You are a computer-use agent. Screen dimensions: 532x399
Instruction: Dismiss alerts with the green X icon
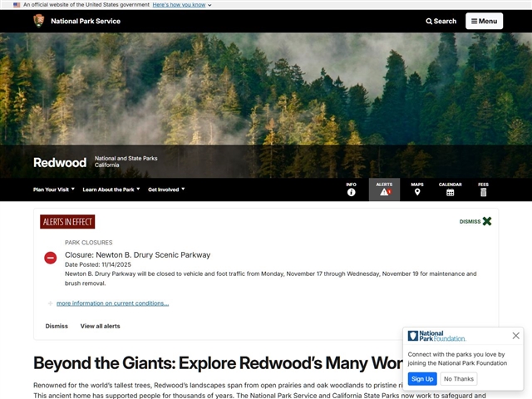click(x=487, y=221)
